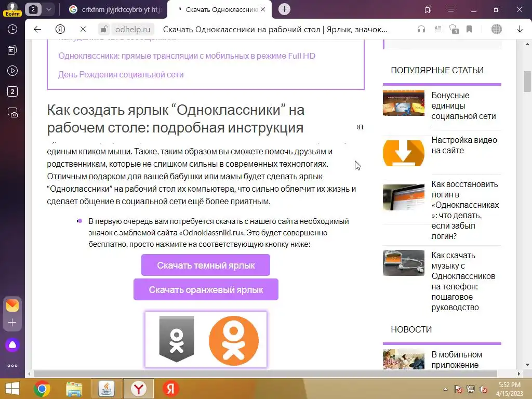Open the downloads arrow icon
Screen dimensions: 532x399
coord(520,30)
